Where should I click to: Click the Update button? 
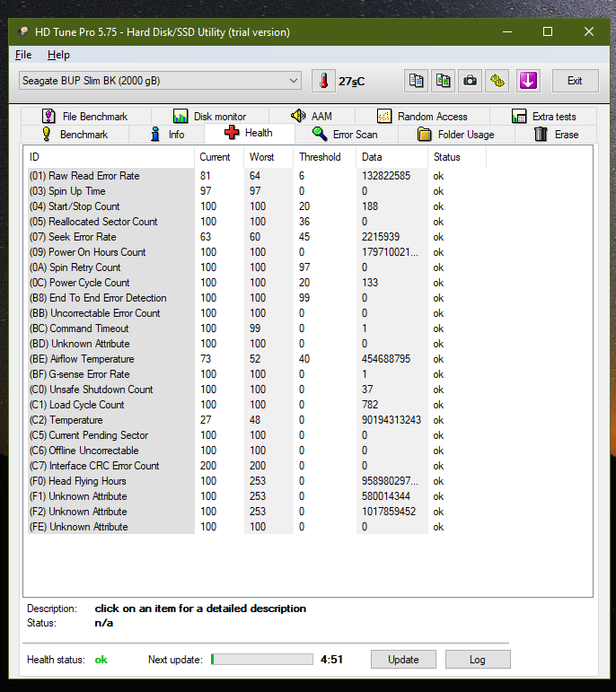click(403, 660)
